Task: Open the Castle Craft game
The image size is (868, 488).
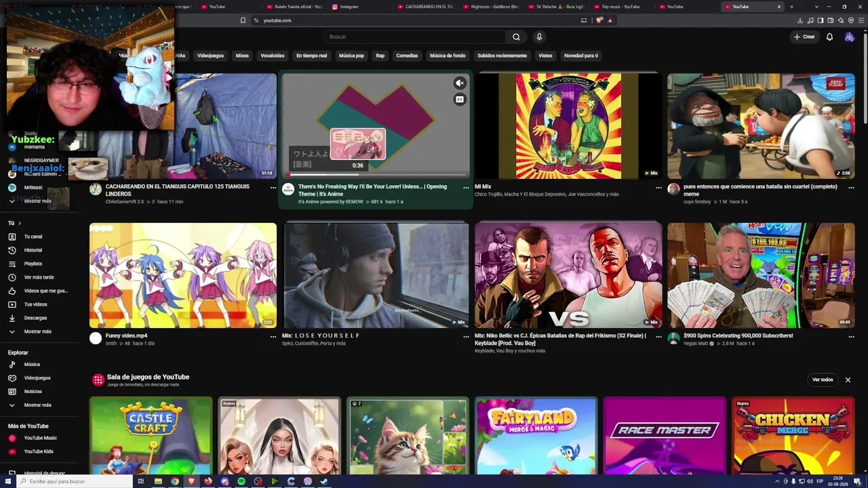Action: [x=151, y=436]
